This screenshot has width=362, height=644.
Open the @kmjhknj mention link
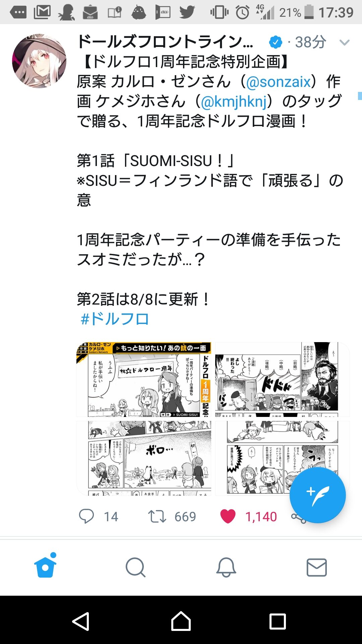pyautogui.click(x=234, y=102)
